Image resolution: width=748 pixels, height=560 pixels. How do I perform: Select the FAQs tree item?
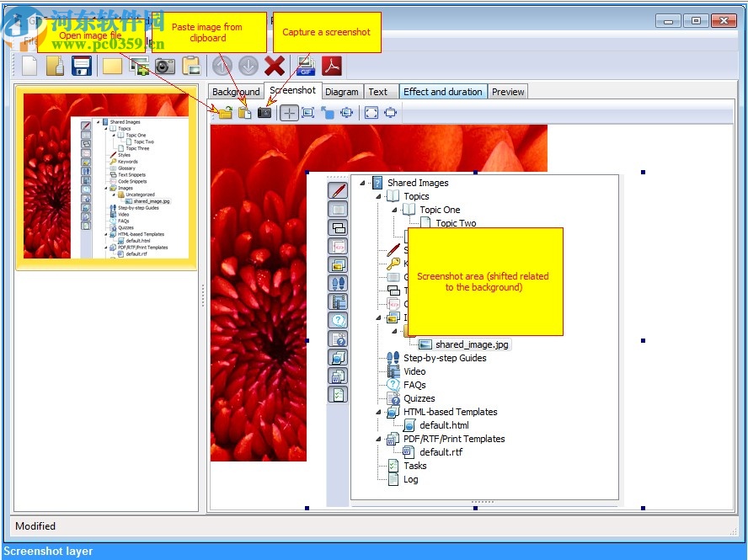[x=414, y=385]
